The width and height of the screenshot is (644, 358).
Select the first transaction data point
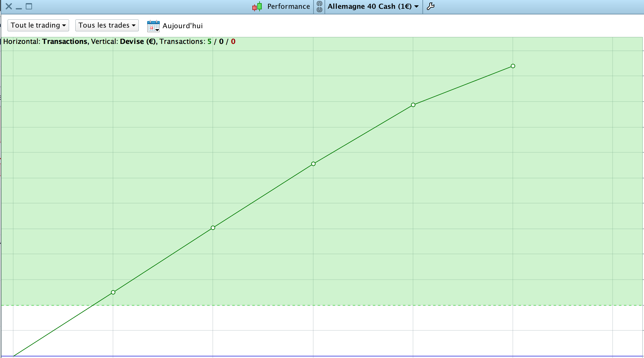coord(113,292)
